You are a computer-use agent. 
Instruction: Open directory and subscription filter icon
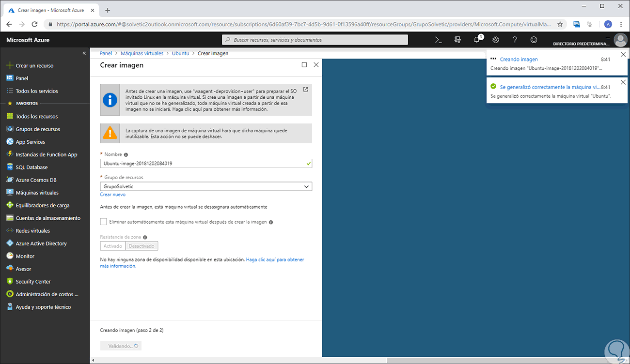click(x=457, y=40)
